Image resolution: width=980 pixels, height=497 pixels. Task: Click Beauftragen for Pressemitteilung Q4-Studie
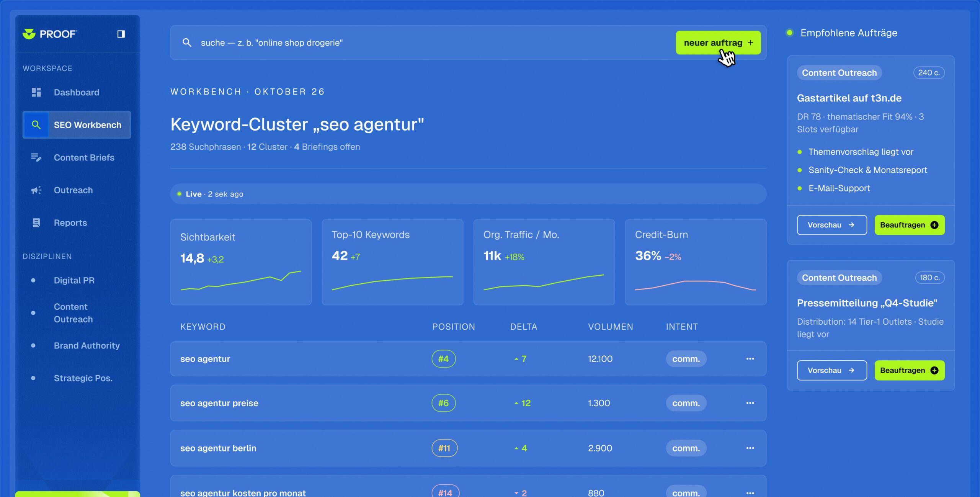[x=910, y=370]
